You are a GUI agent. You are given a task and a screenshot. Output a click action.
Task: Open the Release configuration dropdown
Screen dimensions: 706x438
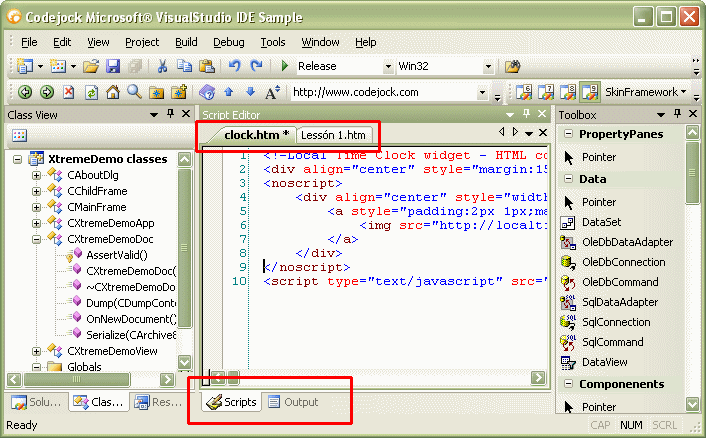pyautogui.click(x=388, y=67)
